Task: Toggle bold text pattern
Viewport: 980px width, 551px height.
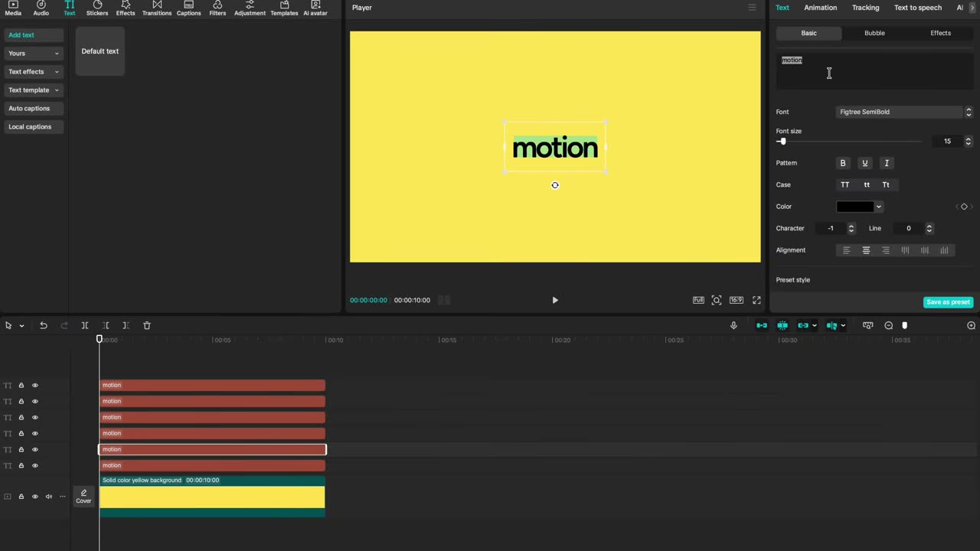Action: click(843, 163)
